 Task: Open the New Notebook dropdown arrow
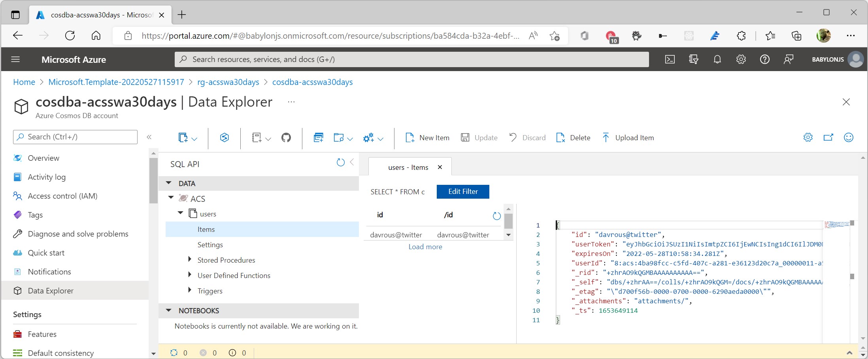tap(268, 139)
